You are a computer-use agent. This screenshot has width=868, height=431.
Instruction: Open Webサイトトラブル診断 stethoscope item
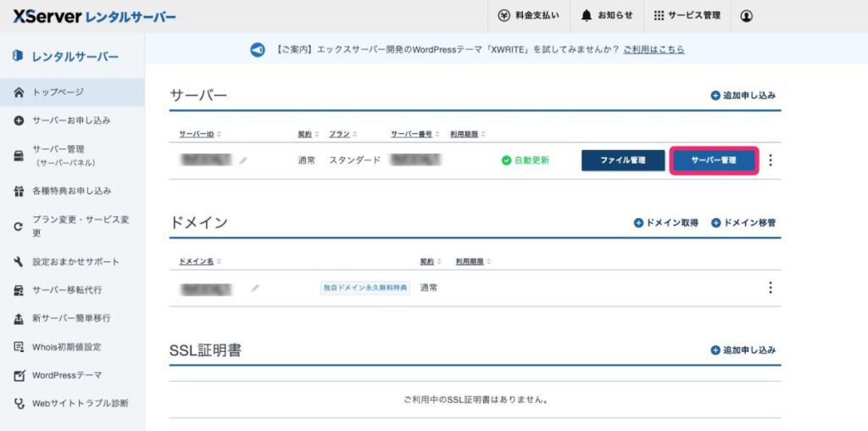(x=80, y=403)
